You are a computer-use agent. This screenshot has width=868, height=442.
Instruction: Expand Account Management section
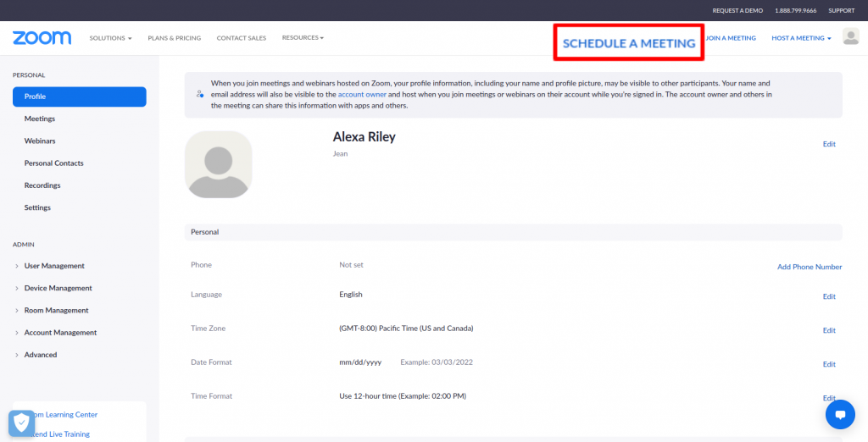pyautogui.click(x=60, y=333)
